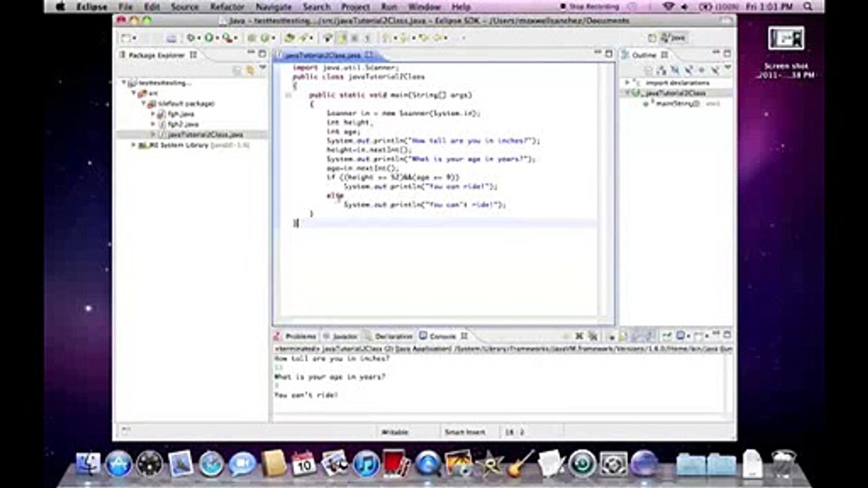Click Link with Editor in Package Explorer
The width and height of the screenshot is (868, 488).
(x=250, y=70)
